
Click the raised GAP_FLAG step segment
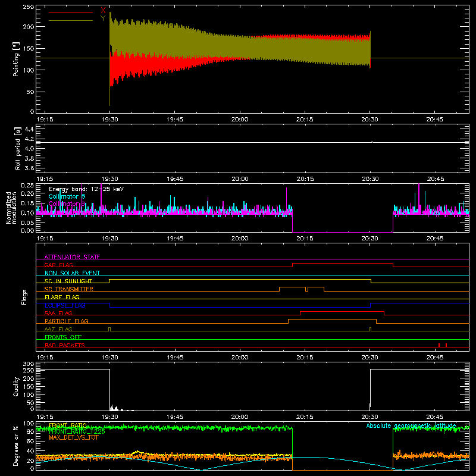tap(343, 264)
